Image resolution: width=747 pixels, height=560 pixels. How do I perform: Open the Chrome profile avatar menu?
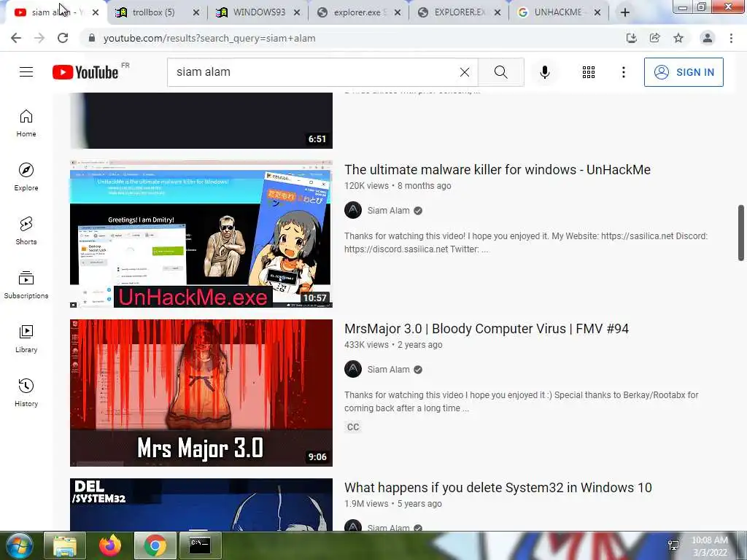(x=708, y=38)
